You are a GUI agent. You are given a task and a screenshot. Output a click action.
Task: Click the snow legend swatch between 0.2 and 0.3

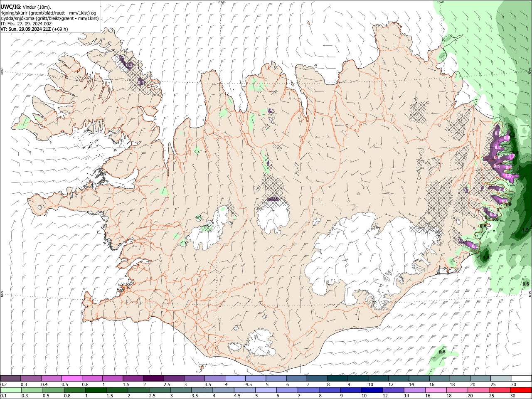coord(10,378)
